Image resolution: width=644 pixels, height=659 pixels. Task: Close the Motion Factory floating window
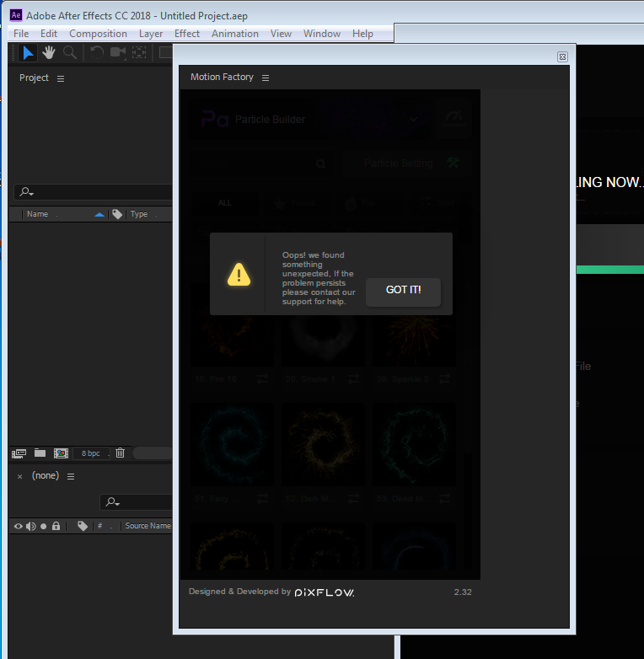pyautogui.click(x=562, y=56)
